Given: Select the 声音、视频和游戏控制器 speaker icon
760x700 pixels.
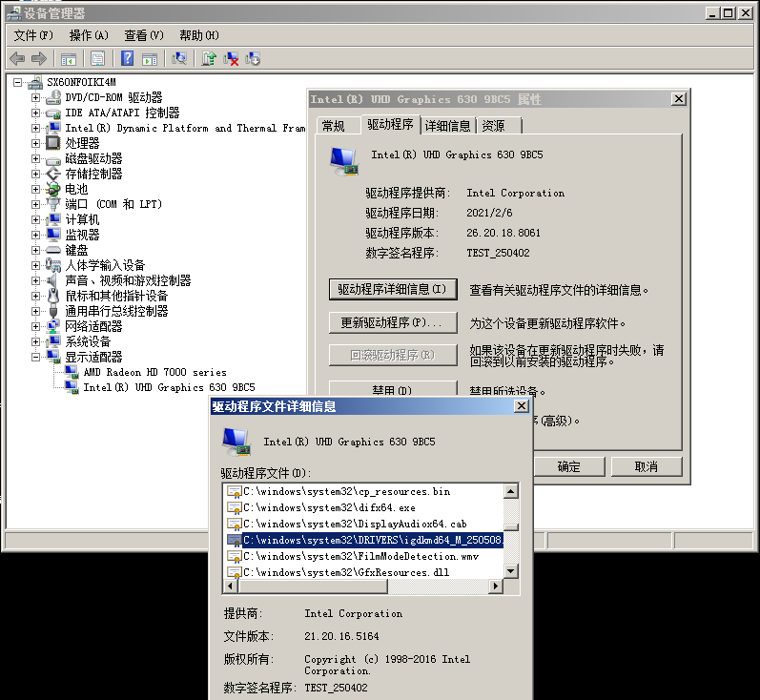Looking at the screenshot, I should (x=52, y=280).
